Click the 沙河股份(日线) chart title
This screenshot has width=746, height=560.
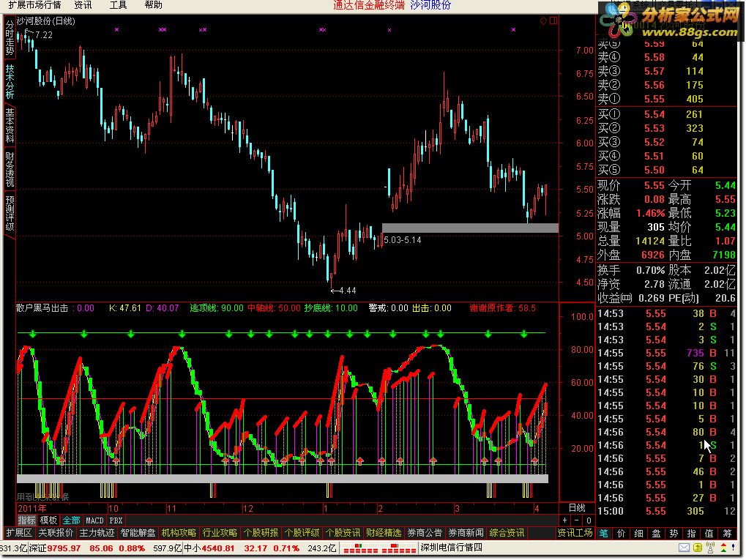(45, 21)
